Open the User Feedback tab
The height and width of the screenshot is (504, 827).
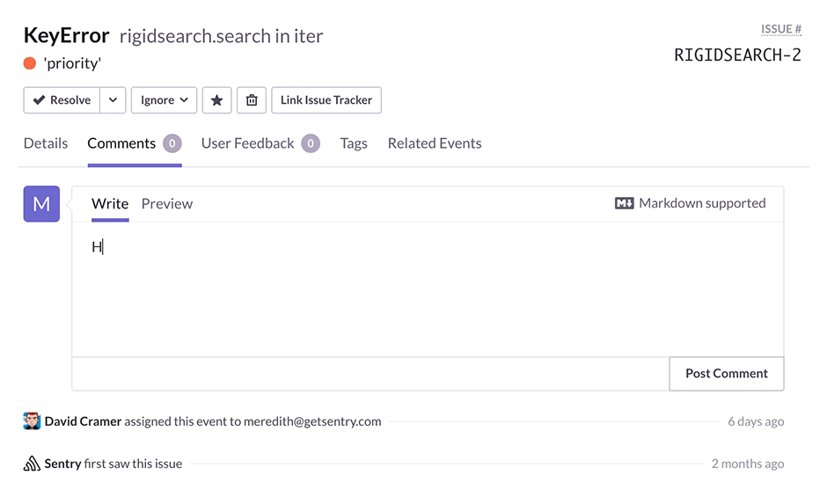[260, 143]
